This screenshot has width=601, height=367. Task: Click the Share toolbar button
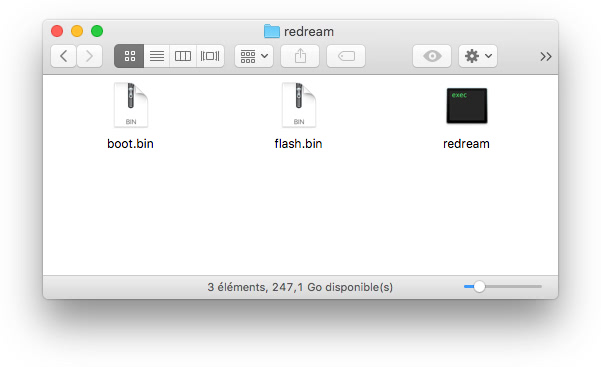click(300, 56)
